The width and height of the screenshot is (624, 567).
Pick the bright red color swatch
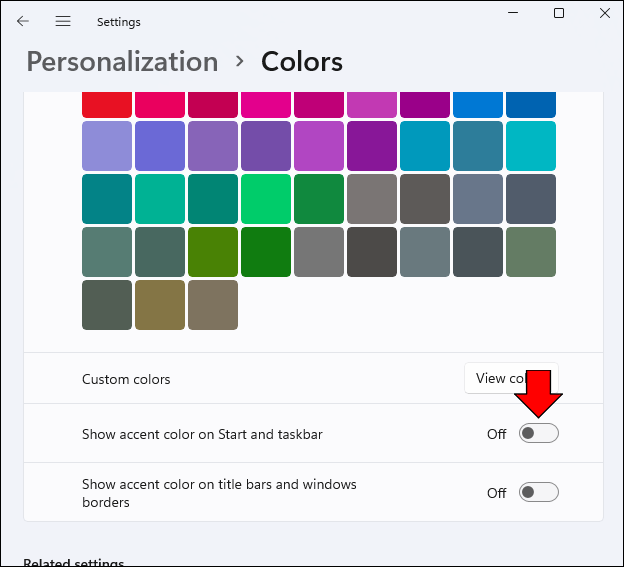[x=107, y=104]
